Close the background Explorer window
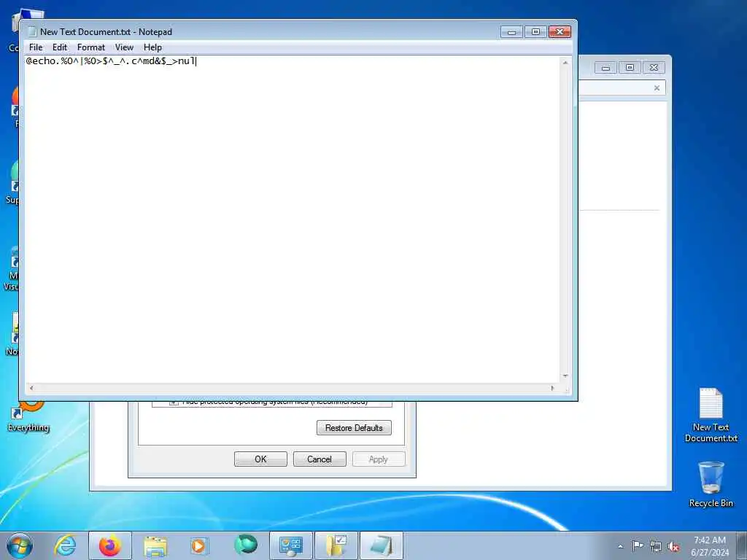This screenshot has width=747, height=560. (x=654, y=68)
